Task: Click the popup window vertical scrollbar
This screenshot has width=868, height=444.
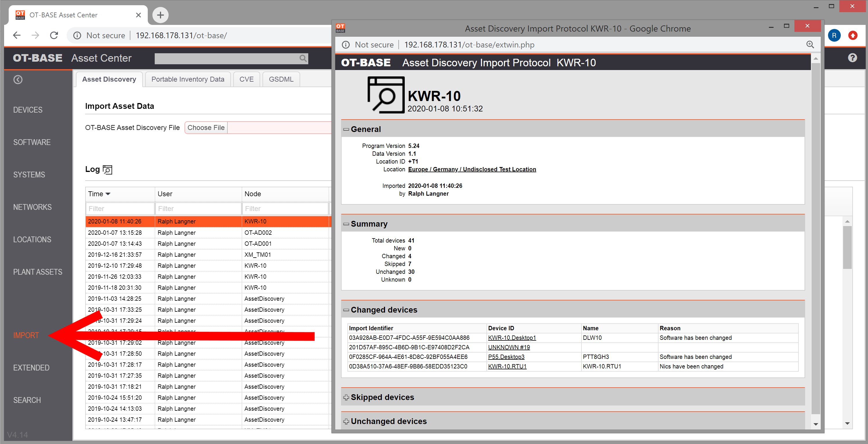Action: point(816,239)
